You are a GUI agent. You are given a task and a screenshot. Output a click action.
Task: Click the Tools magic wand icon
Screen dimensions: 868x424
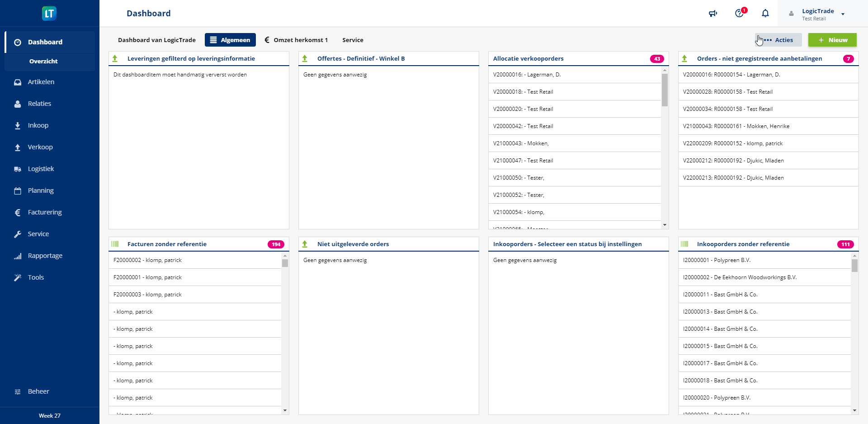click(18, 278)
